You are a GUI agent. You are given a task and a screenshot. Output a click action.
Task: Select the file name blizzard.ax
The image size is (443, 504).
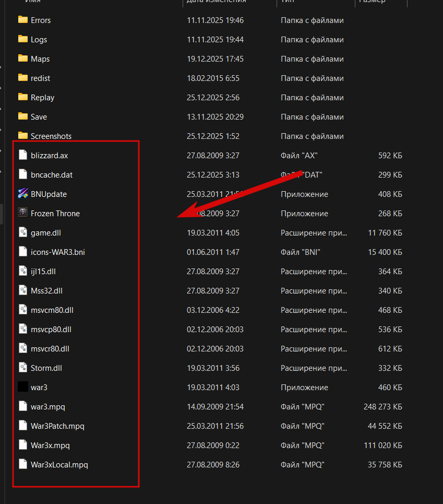pyautogui.click(x=50, y=156)
